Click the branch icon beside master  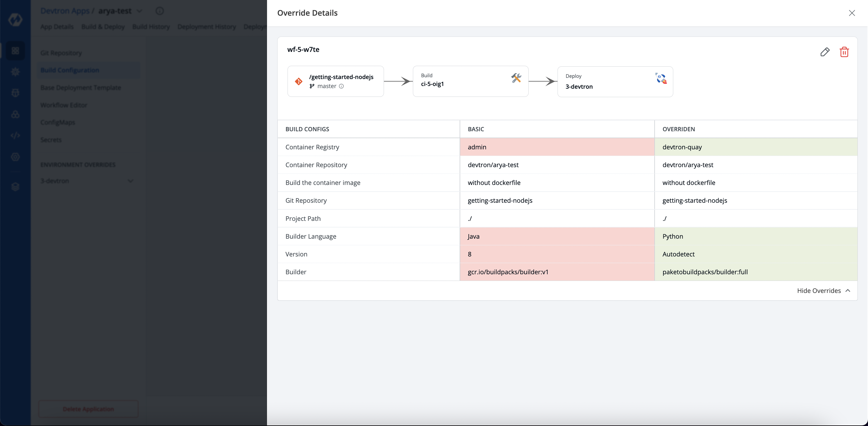pyautogui.click(x=312, y=86)
